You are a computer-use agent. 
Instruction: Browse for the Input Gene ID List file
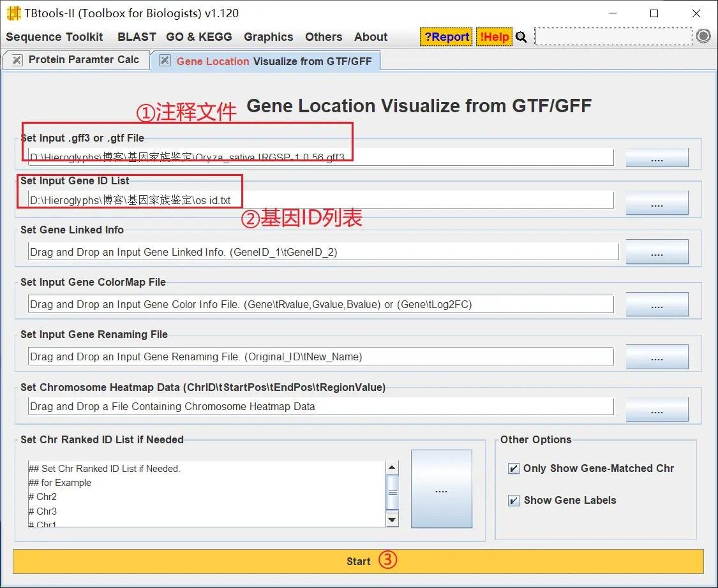point(657,203)
